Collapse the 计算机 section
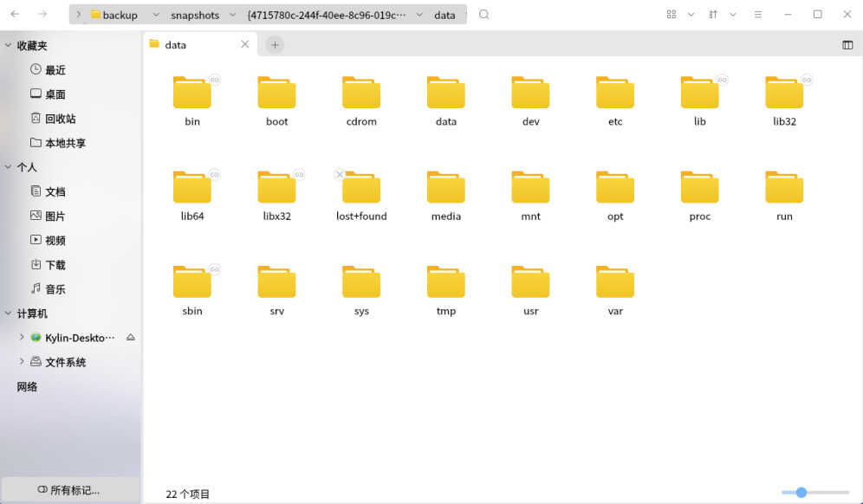This screenshot has height=504, width=863. (9, 313)
